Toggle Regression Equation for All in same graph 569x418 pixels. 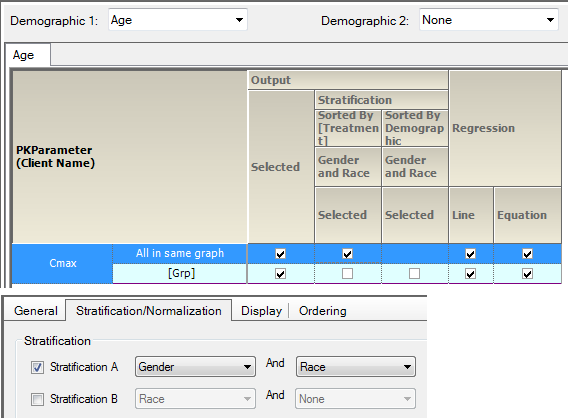point(527,254)
